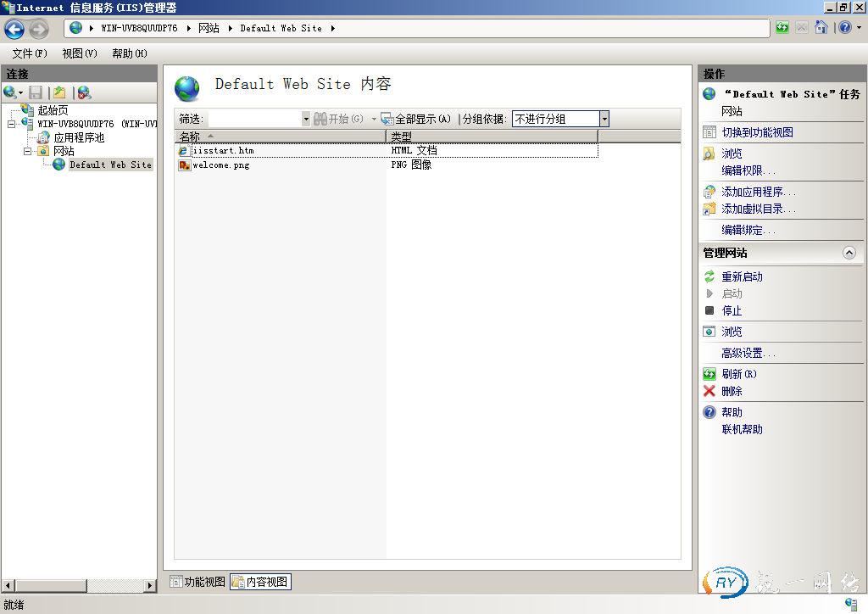This screenshot has height=614, width=868.
Task: Click the Save icon in Connections toolbar
Action: coord(36,92)
